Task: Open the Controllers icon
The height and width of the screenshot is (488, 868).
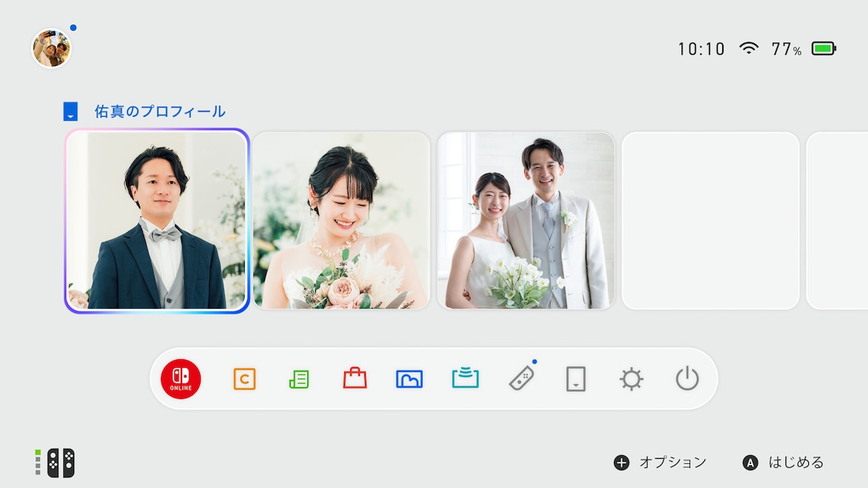Action: (x=522, y=378)
